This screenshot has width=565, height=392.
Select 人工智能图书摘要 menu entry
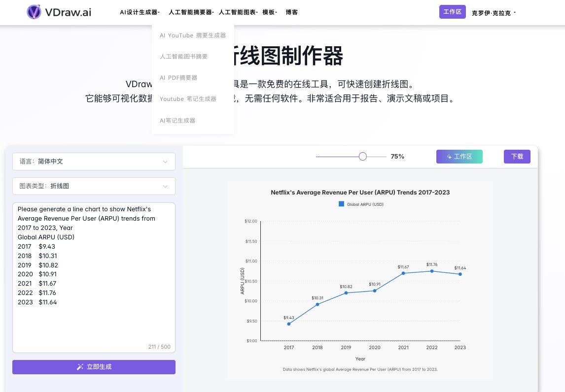184,57
